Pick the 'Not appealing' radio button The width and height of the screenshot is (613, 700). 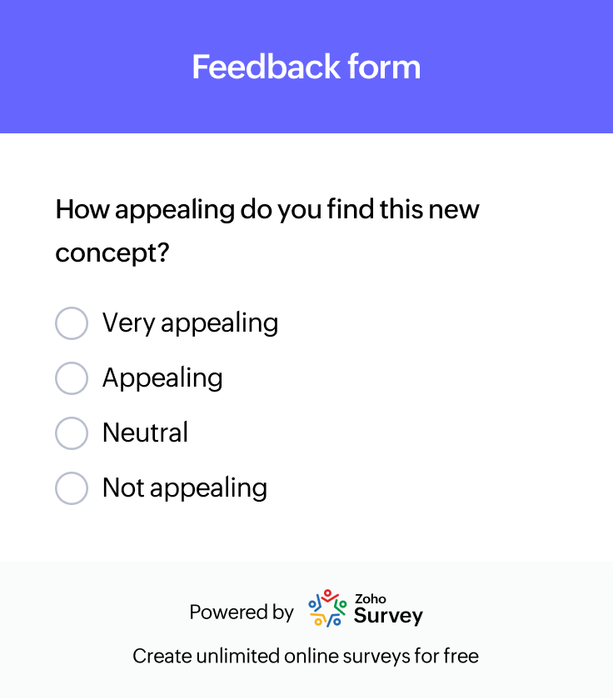coord(72,488)
